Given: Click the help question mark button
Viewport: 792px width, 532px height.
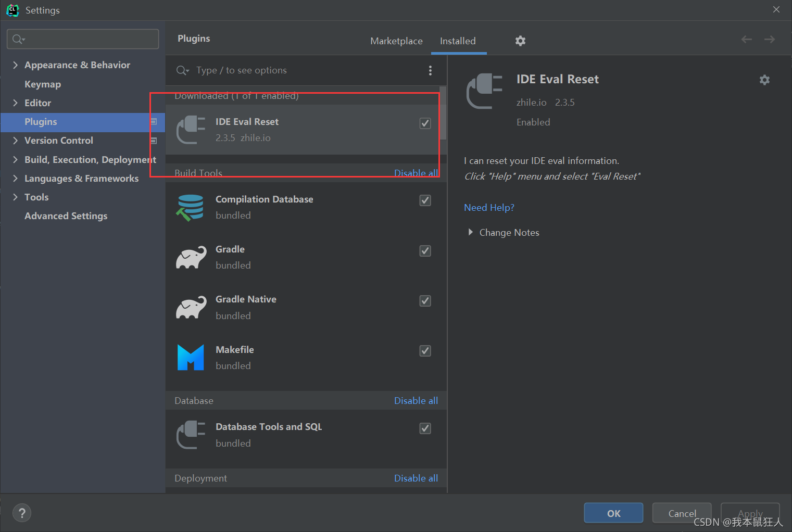Looking at the screenshot, I should pyautogui.click(x=22, y=513).
